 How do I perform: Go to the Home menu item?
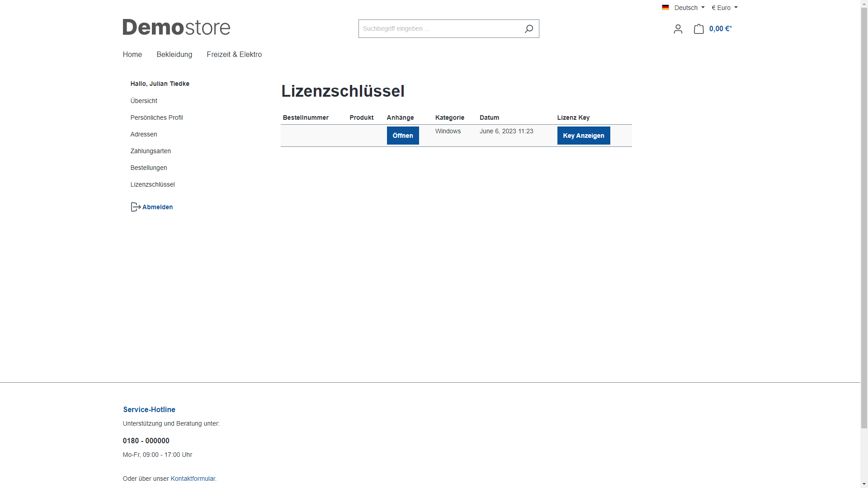132,55
